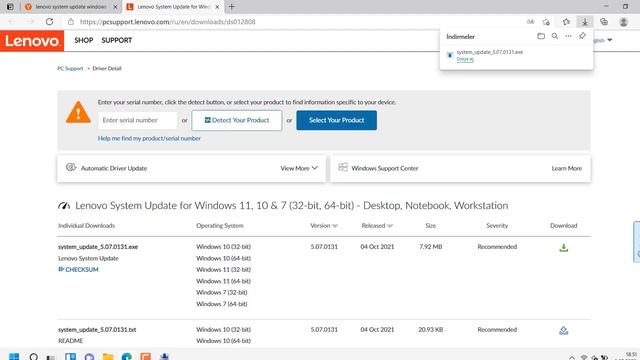The image size is (640, 360).
Task: Open the tab actions menu icon
Action: tap(10, 7)
